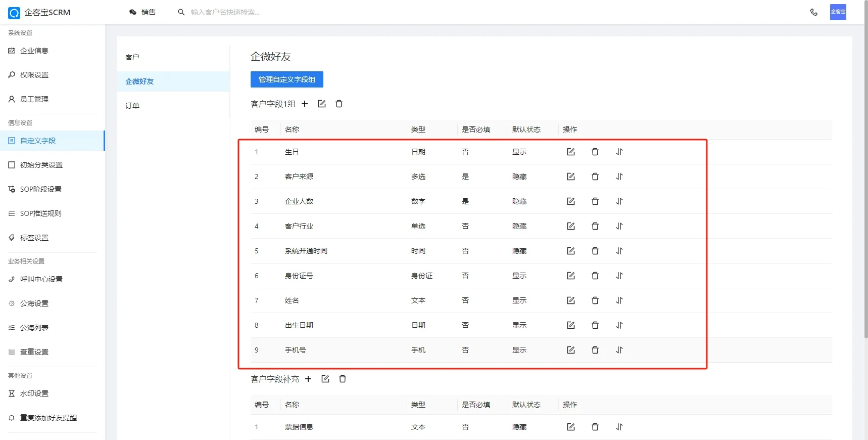Click the search magnifier icon

181,12
